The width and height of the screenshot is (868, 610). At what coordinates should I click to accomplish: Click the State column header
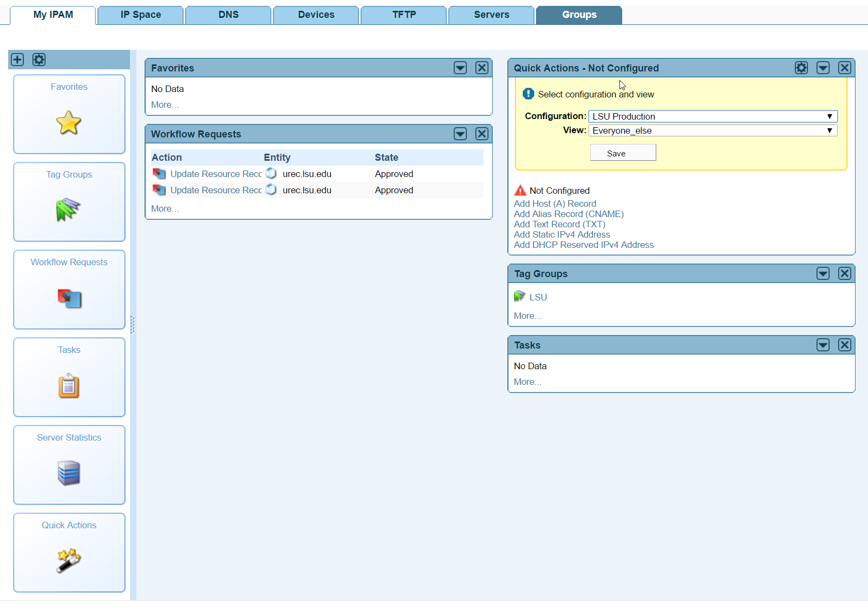click(387, 158)
